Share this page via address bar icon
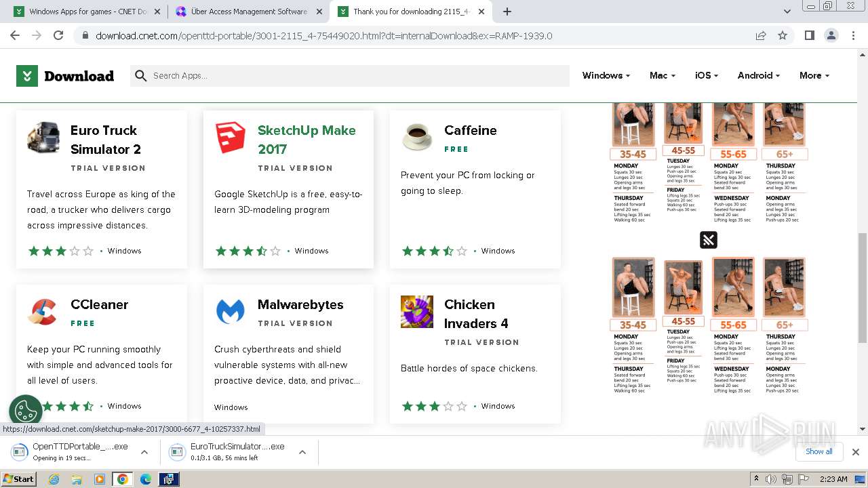The image size is (868, 488). (x=761, y=35)
